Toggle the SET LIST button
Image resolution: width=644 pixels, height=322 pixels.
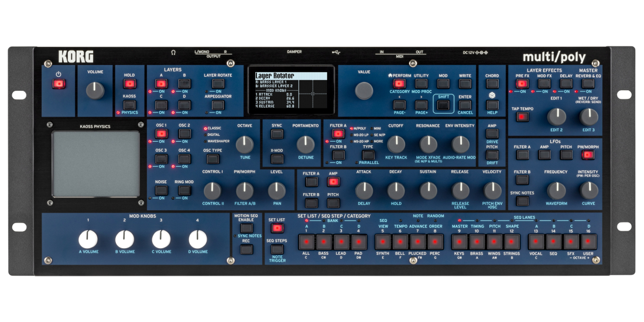(x=278, y=228)
